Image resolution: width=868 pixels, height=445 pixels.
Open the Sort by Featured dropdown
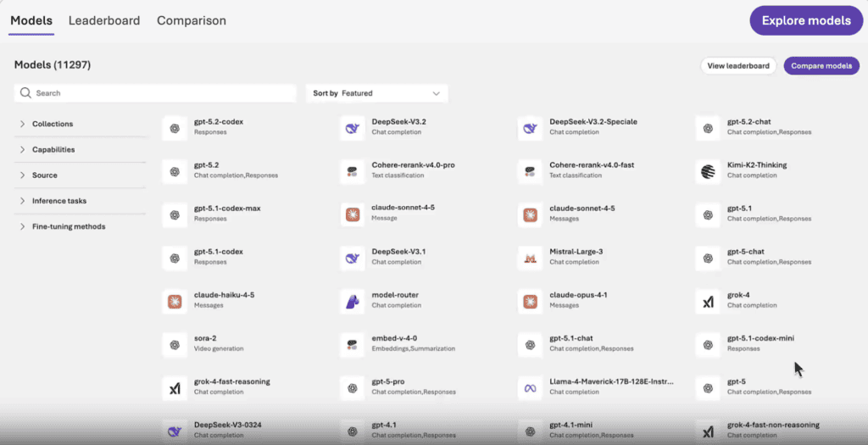tap(377, 93)
